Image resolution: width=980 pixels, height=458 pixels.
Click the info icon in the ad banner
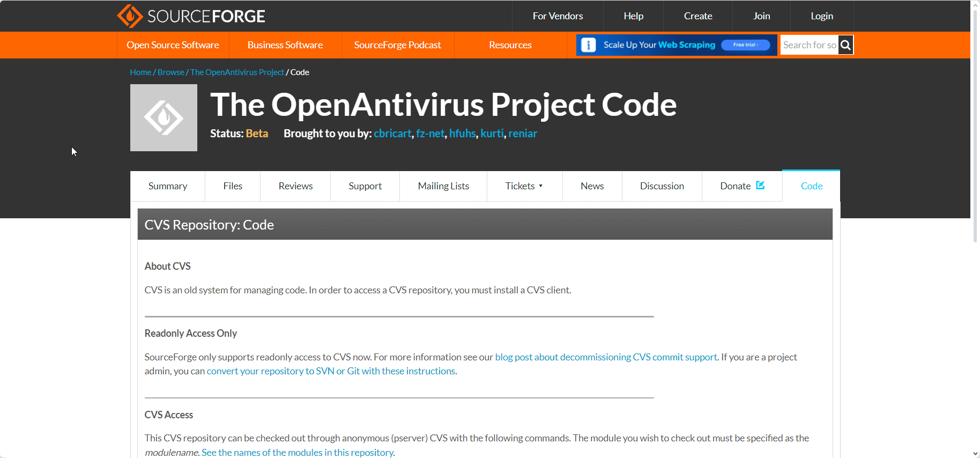(x=588, y=45)
